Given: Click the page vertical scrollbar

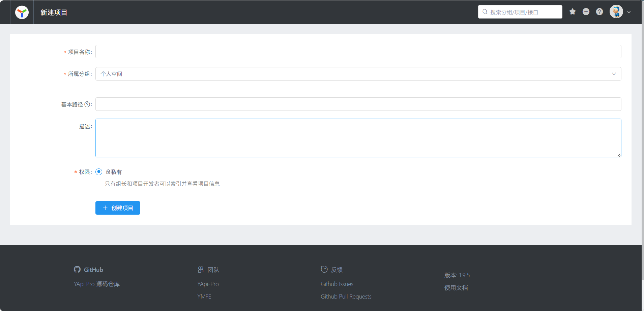Looking at the screenshot, I should [x=643, y=140].
